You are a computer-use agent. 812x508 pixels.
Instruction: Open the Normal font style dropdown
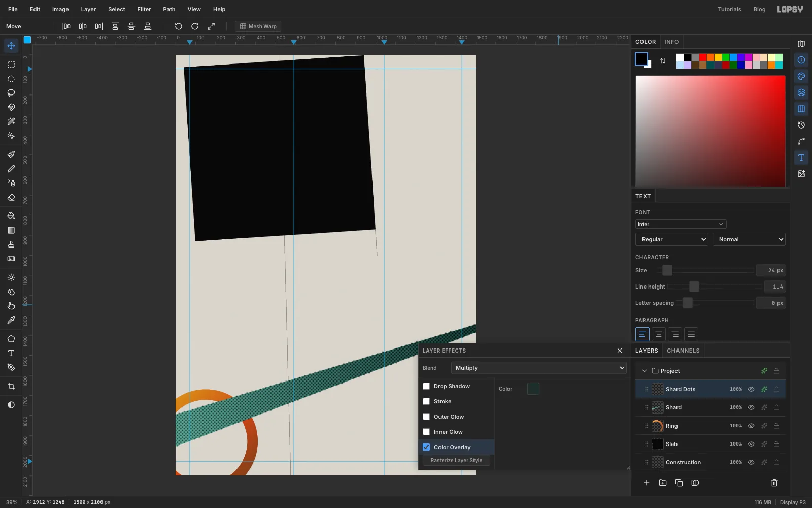tap(749, 239)
